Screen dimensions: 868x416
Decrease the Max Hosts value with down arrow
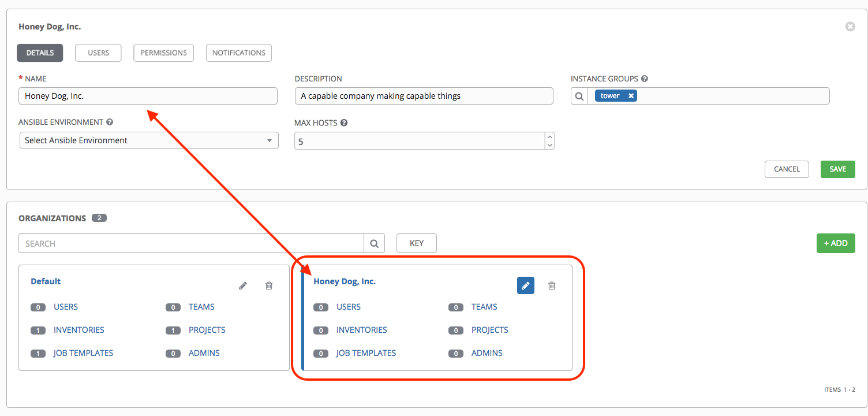click(x=549, y=145)
